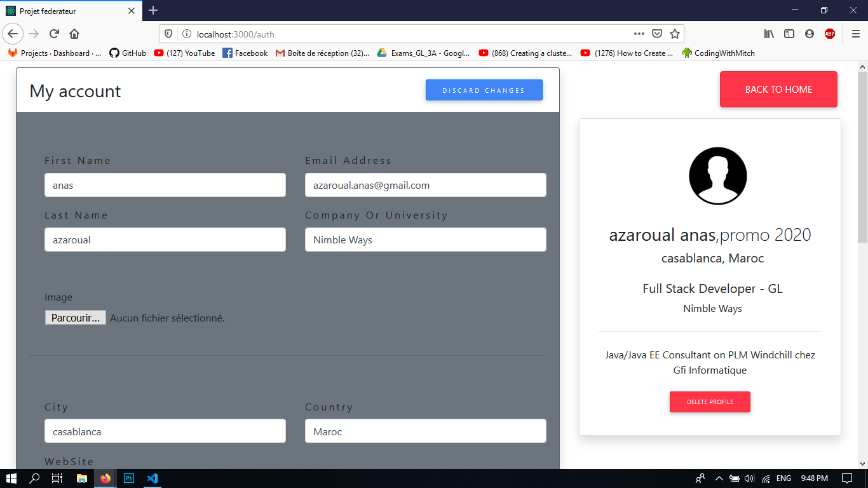Screen dimensions: 868x488
Task: Select the Projet federateur tab
Action: pyautogui.click(x=71, y=11)
